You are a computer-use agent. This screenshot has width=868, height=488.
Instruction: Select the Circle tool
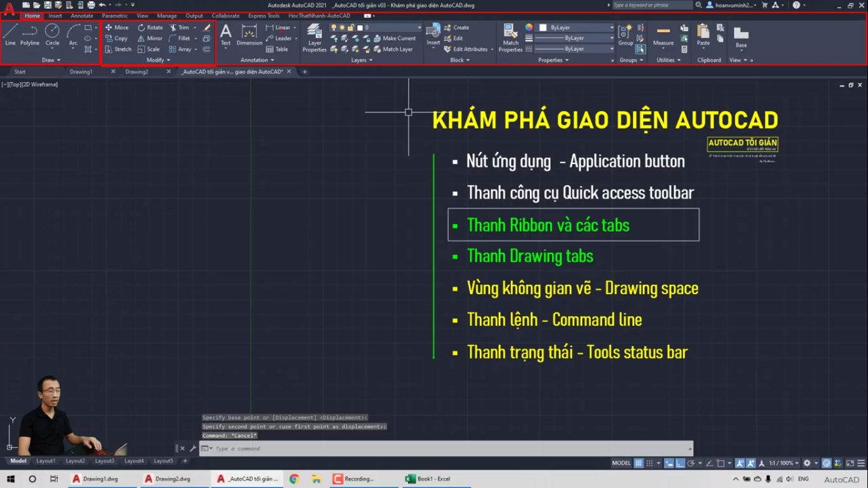(x=52, y=35)
